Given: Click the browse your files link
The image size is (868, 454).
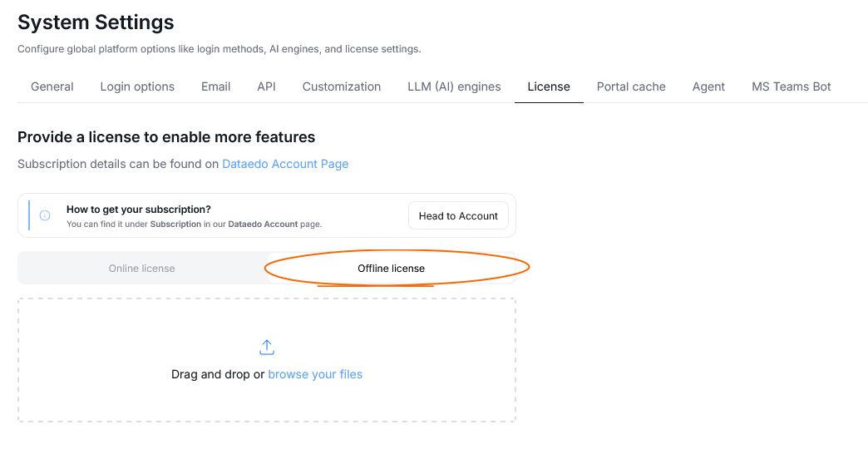Looking at the screenshot, I should tap(315, 374).
